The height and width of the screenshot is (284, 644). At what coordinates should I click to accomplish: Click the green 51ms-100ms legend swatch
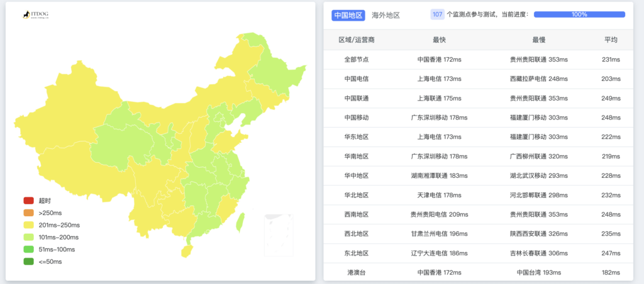28,249
